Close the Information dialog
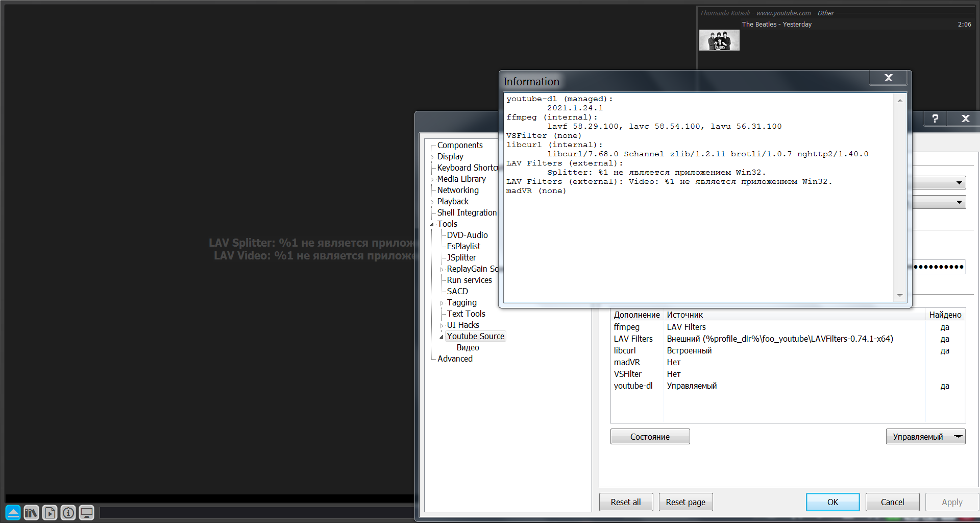Screen dimensions: 980x523 pyautogui.click(x=888, y=78)
